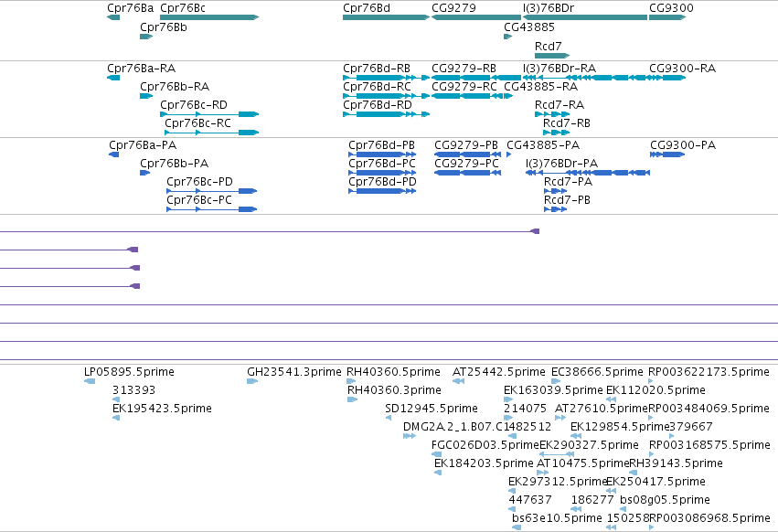The image size is (778, 532).
Task: Click the EK195423.5prime EST
Action: [116, 418]
